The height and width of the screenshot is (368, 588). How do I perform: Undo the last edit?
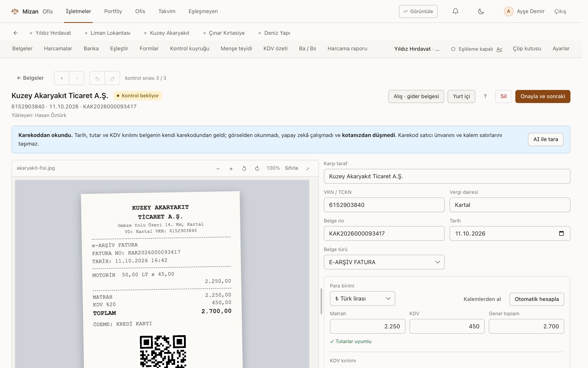97,78
